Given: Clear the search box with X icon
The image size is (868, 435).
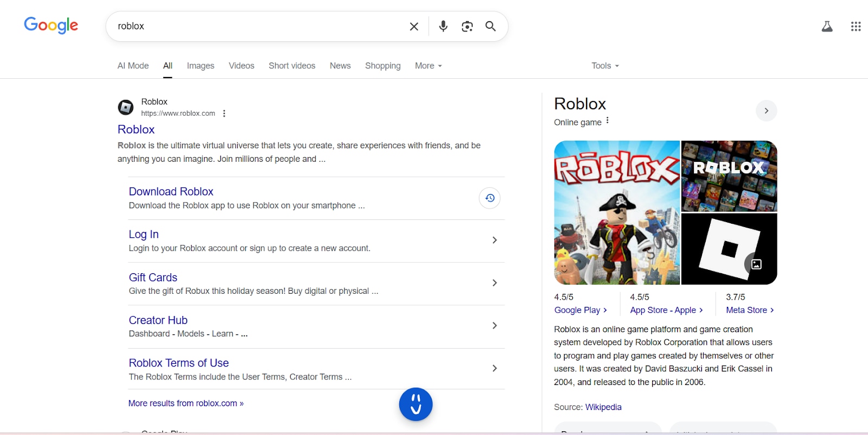Looking at the screenshot, I should [414, 26].
